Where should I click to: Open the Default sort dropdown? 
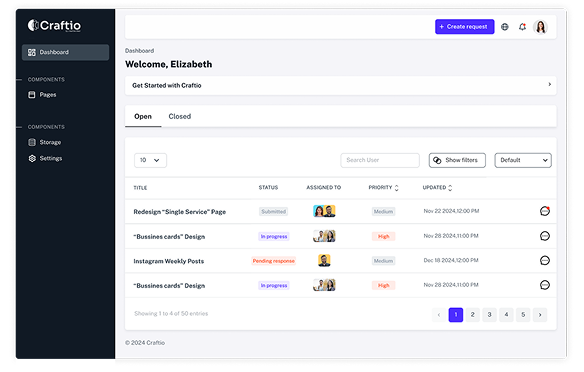(x=523, y=160)
